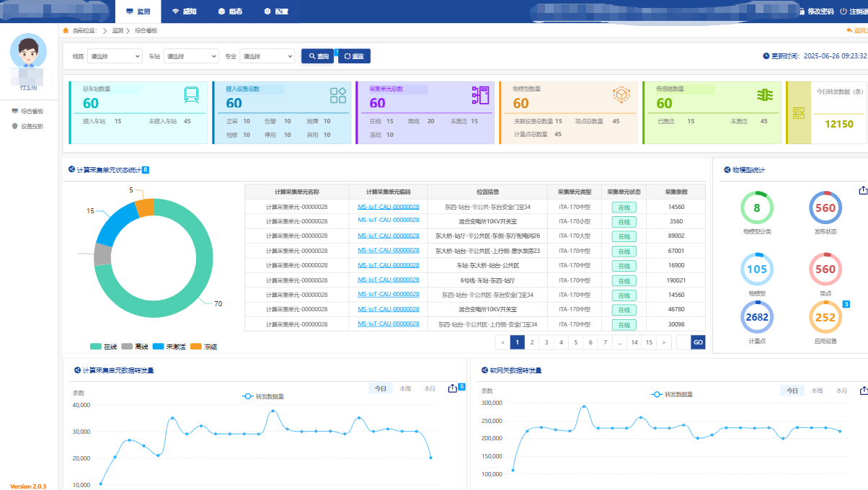The width and height of the screenshot is (868, 490).
Task: Click the green sensor icon on 传感器数量 card
Action: tap(765, 95)
